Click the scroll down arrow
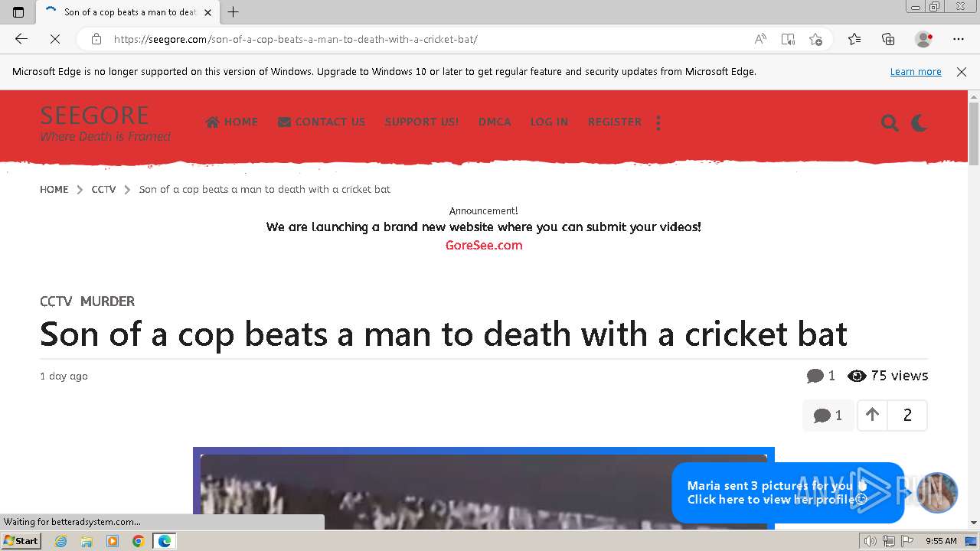Screen dimensions: 980x551 974,523
